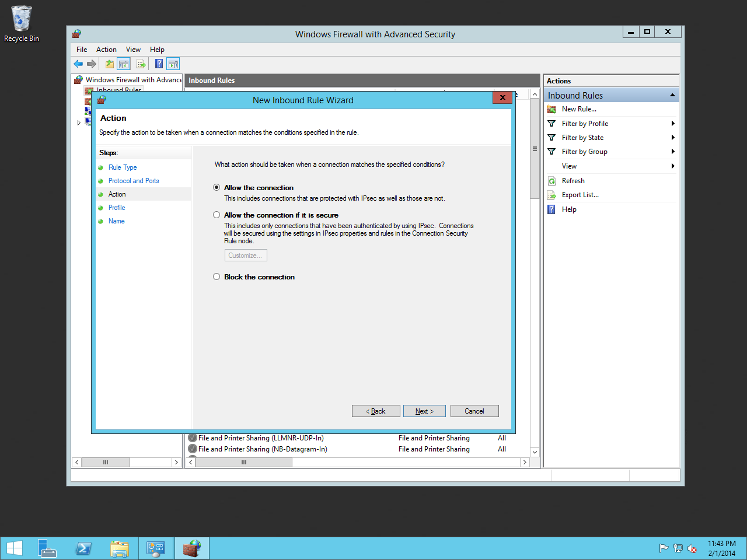Expand the View submenu in Actions pane
The height and width of the screenshot is (560, 747).
(x=673, y=166)
